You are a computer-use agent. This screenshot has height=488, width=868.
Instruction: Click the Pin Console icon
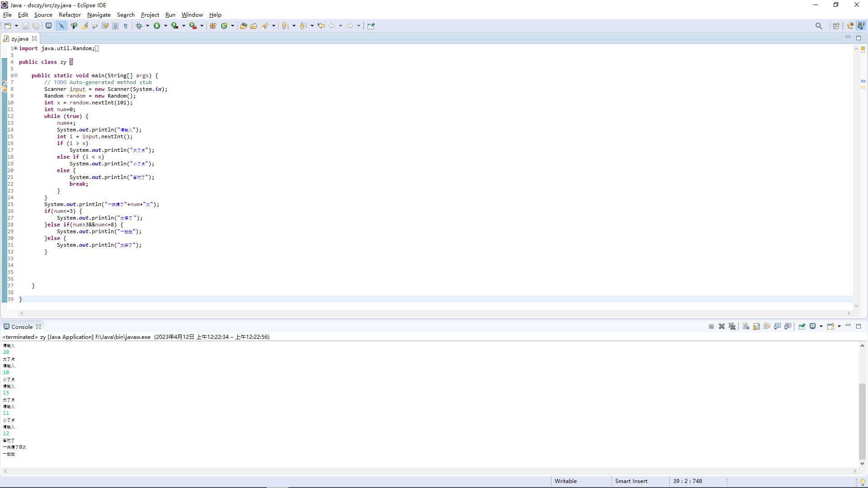[802, 326]
